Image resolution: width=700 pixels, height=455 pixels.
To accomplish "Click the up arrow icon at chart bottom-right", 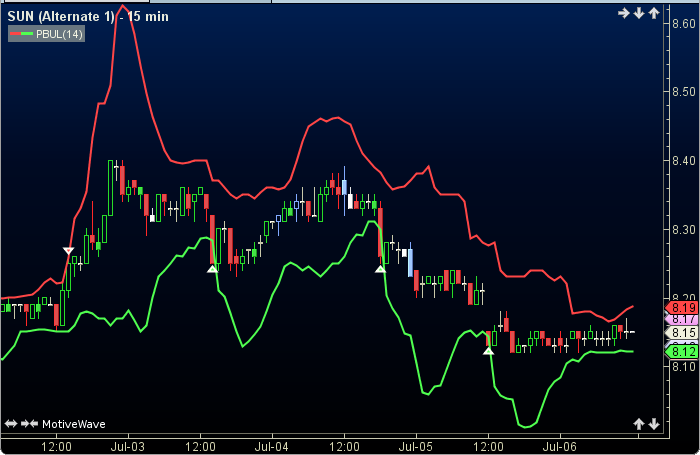I will click(639, 424).
